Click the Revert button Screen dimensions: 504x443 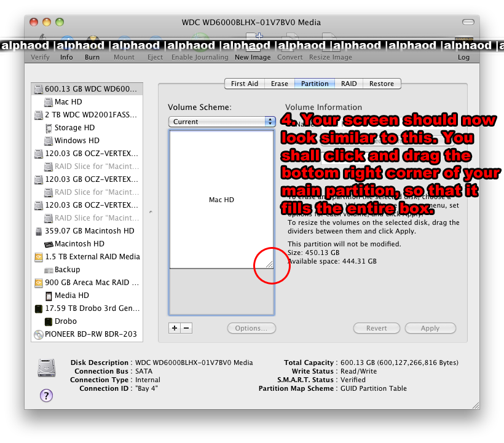(x=376, y=328)
